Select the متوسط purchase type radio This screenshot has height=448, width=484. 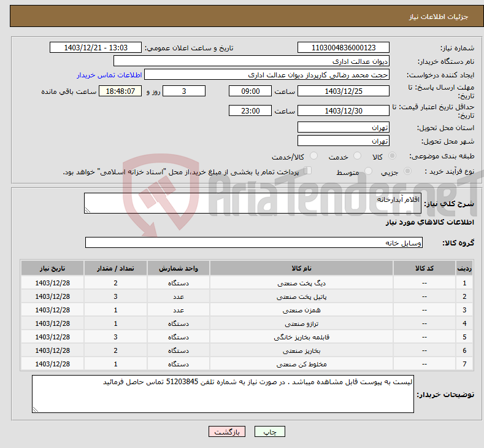(368, 171)
